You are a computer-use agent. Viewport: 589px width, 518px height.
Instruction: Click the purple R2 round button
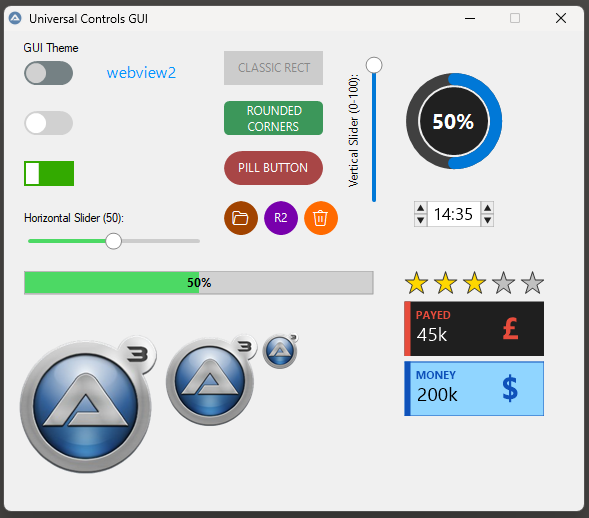coord(281,218)
